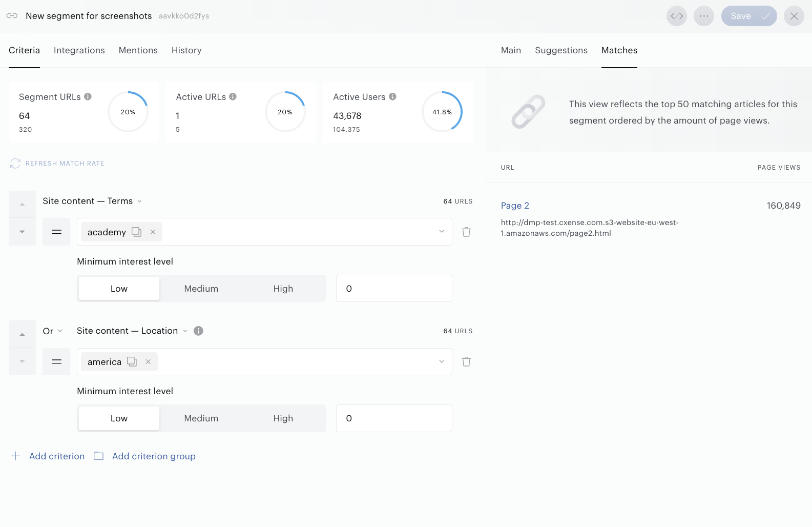
Task: Delete the academy terms criterion
Action: click(466, 232)
